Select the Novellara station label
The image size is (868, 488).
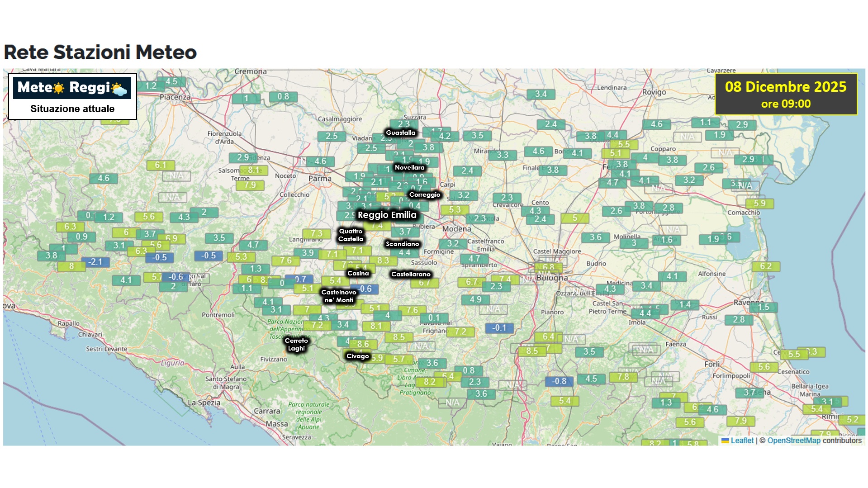[x=409, y=167]
